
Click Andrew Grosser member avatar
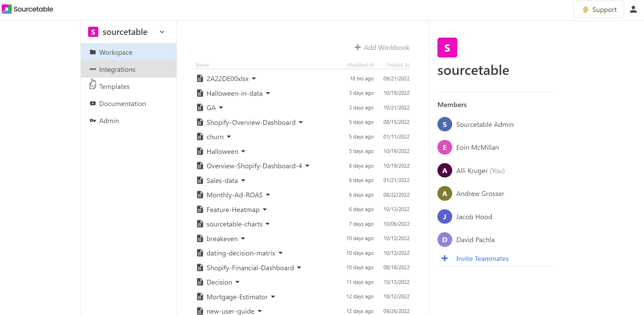pos(445,194)
